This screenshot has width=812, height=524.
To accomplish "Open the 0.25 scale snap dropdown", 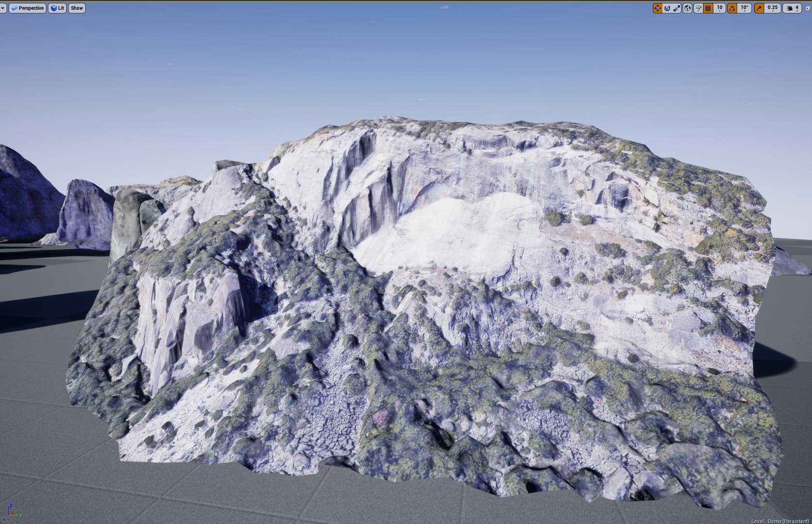I will pyautogui.click(x=772, y=8).
